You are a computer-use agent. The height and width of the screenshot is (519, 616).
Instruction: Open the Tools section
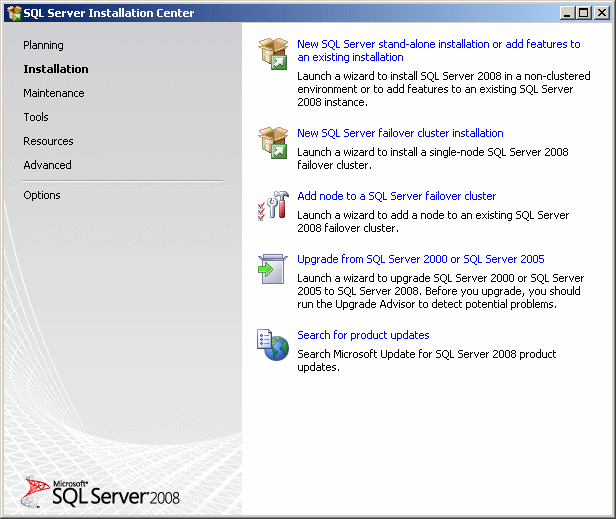click(36, 117)
